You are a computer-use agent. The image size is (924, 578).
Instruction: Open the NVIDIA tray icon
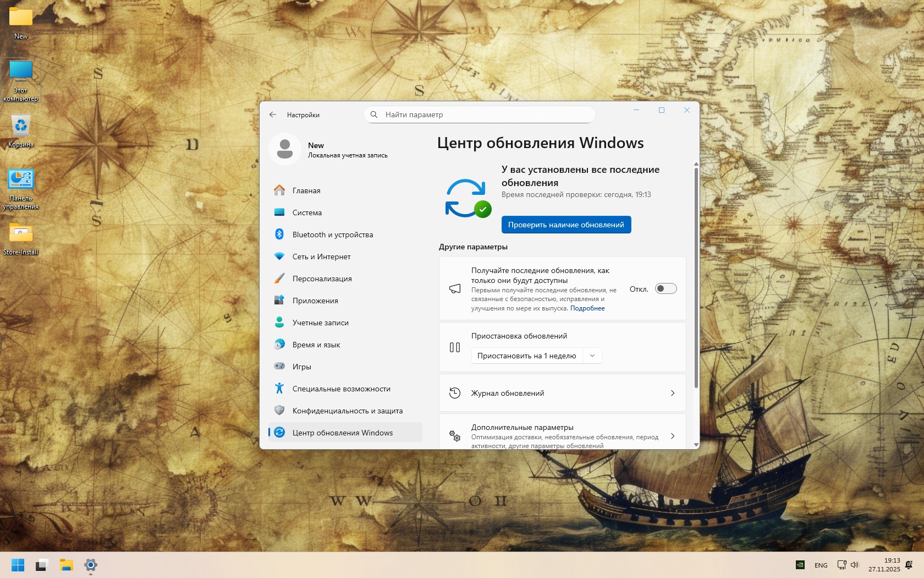coord(801,565)
